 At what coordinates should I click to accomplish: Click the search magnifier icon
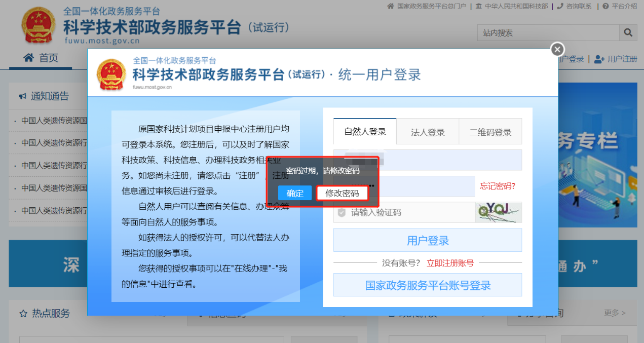coord(628,33)
